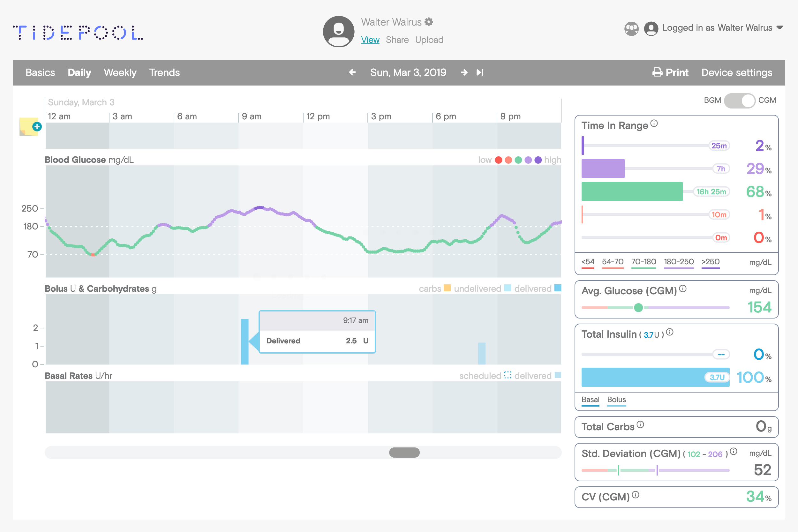Go to previous day arrow
798x532 pixels.
352,72
